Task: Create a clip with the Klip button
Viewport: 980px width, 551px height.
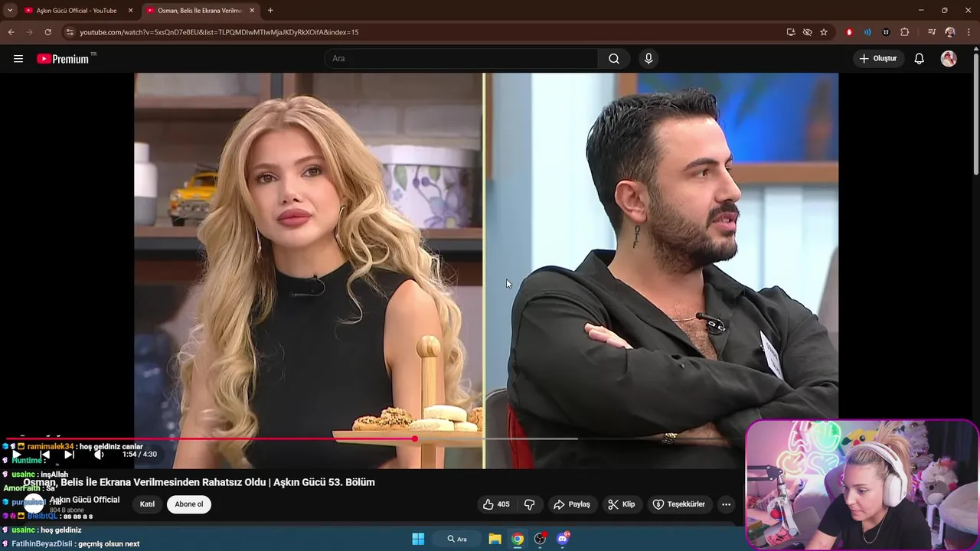Action: pyautogui.click(x=622, y=504)
